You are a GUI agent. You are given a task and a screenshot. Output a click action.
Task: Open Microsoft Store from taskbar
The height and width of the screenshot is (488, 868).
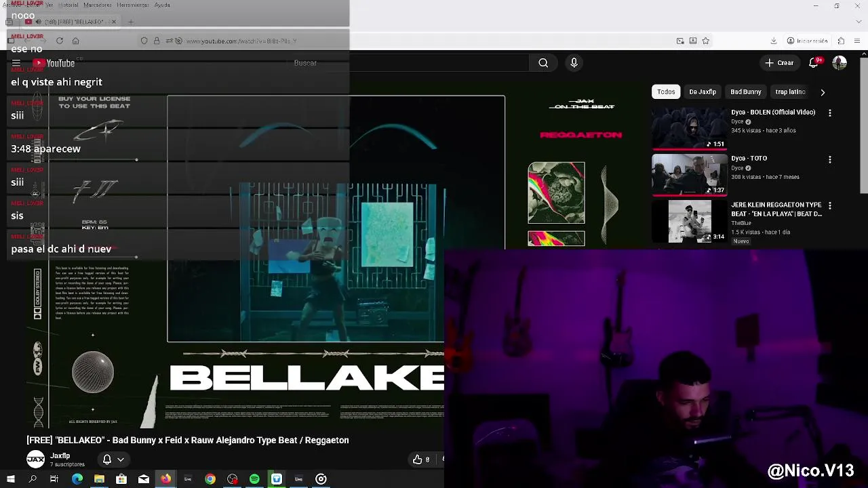(x=121, y=479)
